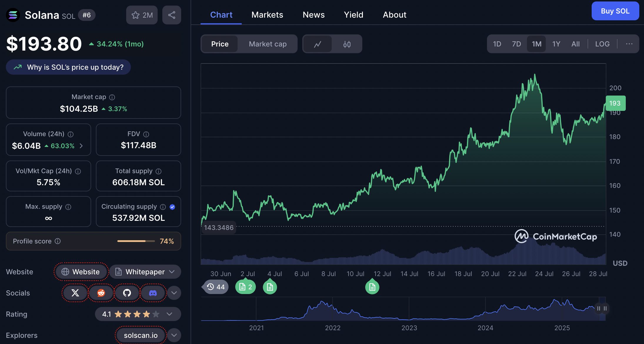Screen dimensions: 644x344
Task: Click the 537.92M SOL circulating supply value
Action: (139, 218)
